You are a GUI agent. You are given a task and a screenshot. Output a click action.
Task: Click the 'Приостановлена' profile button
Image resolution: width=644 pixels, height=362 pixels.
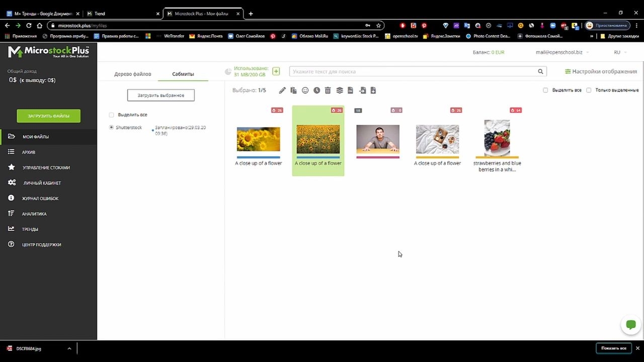(607, 26)
